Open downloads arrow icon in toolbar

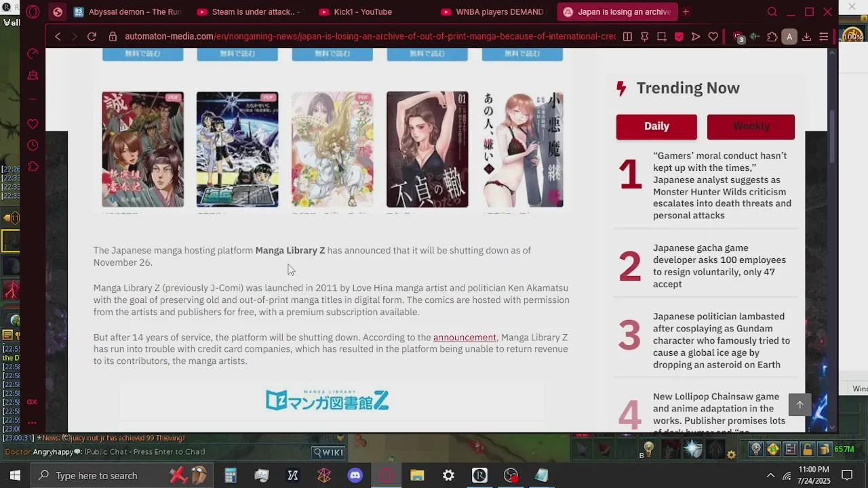point(806,37)
